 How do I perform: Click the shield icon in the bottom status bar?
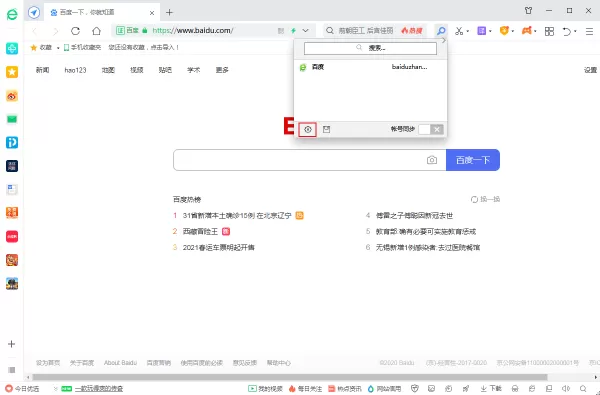coord(414,388)
